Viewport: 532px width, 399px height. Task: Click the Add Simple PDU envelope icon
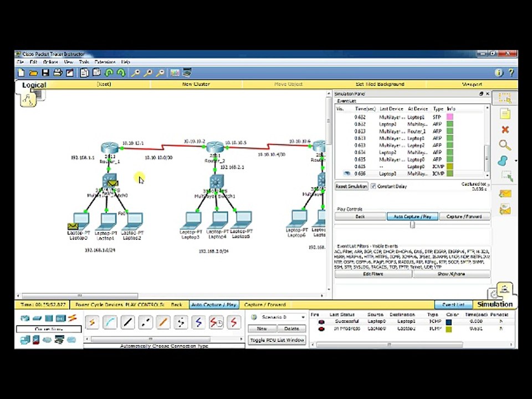(x=505, y=194)
